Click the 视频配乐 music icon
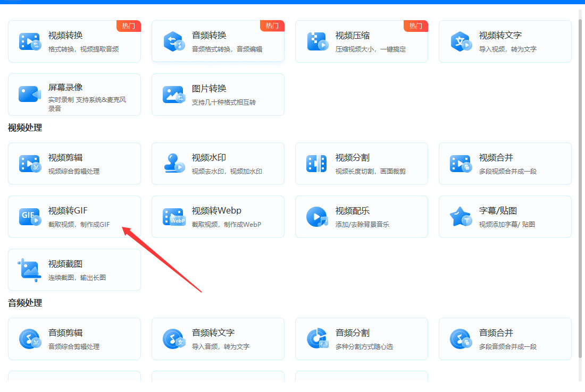585x392 pixels. coord(317,217)
